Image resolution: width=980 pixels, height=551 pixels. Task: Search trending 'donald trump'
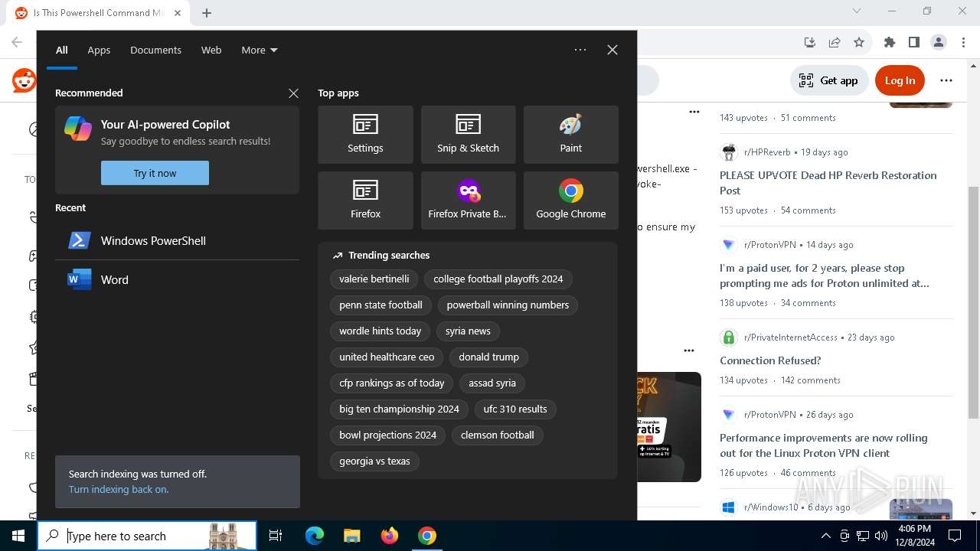(488, 357)
